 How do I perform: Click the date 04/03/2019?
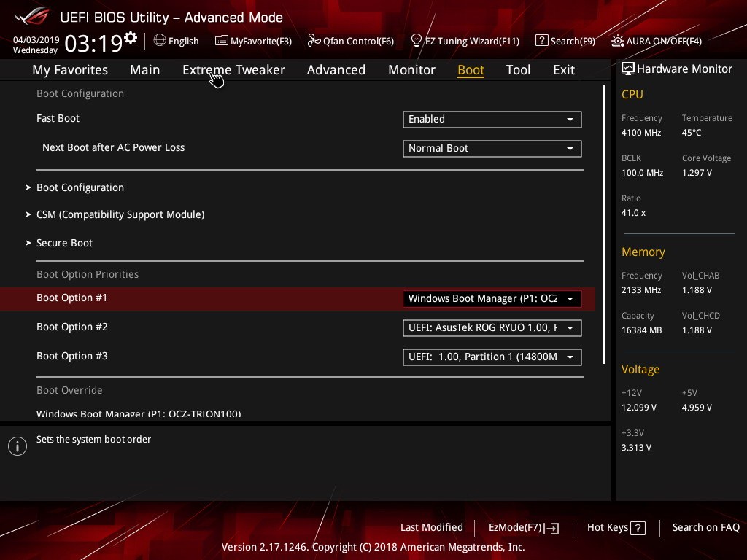coord(36,40)
